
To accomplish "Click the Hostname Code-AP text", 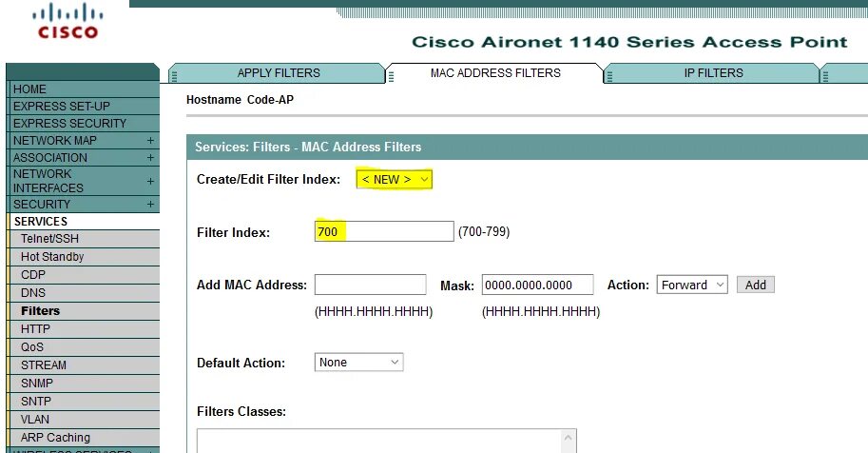I will click(x=240, y=100).
